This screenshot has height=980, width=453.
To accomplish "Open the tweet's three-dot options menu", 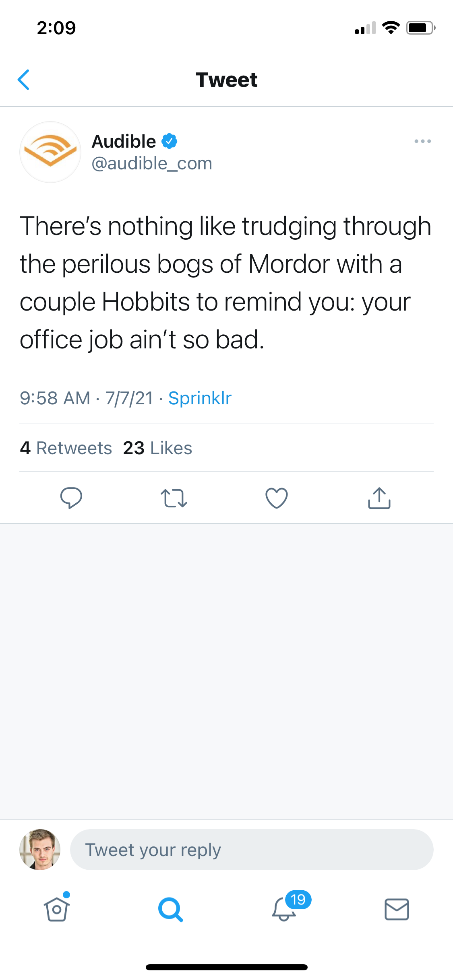I will pyautogui.click(x=422, y=141).
